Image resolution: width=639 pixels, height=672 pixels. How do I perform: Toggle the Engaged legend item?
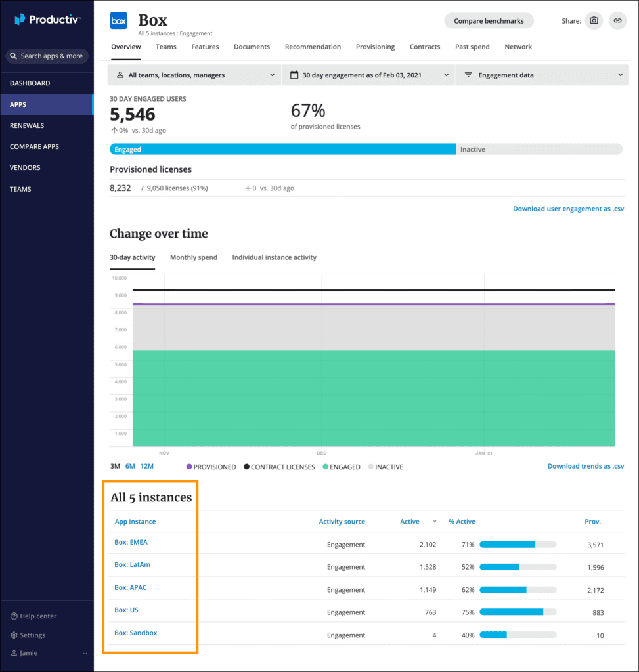coord(342,467)
